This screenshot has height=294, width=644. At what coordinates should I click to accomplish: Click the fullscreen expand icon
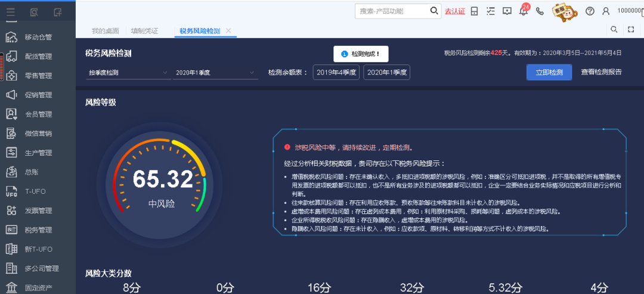point(631,29)
